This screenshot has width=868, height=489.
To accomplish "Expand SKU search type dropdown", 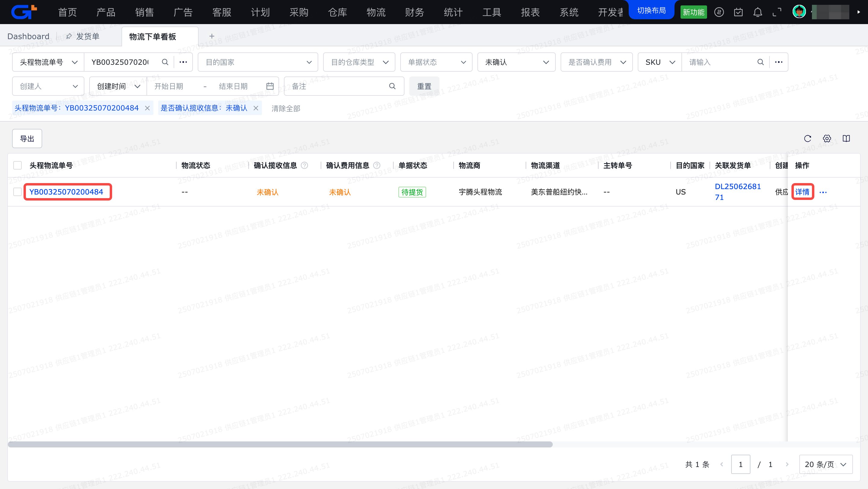I will [660, 62].
